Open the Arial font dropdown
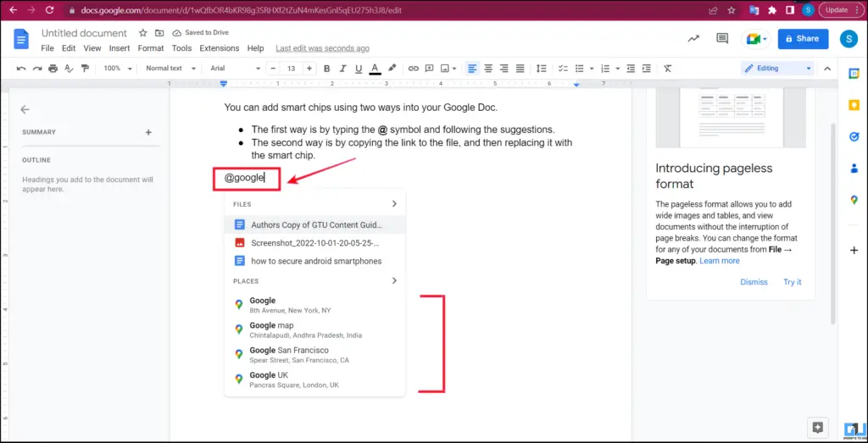 point(235,69)
